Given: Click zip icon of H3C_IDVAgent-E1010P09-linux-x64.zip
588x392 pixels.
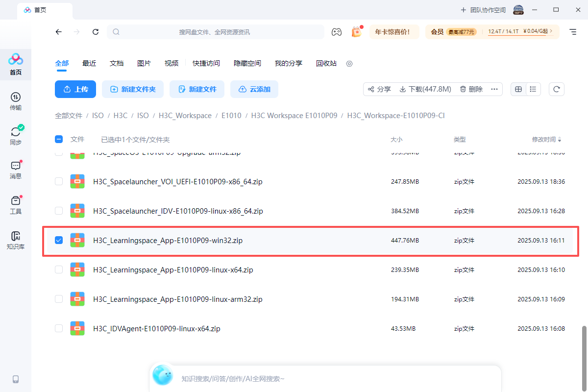Looking at the screenshot, I should coord(77,328).
